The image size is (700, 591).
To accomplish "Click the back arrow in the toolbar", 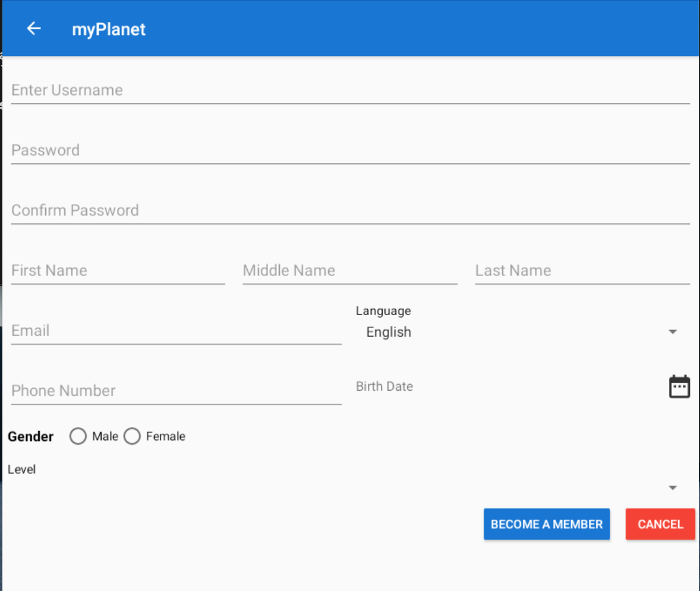I will tap(33, 28).
